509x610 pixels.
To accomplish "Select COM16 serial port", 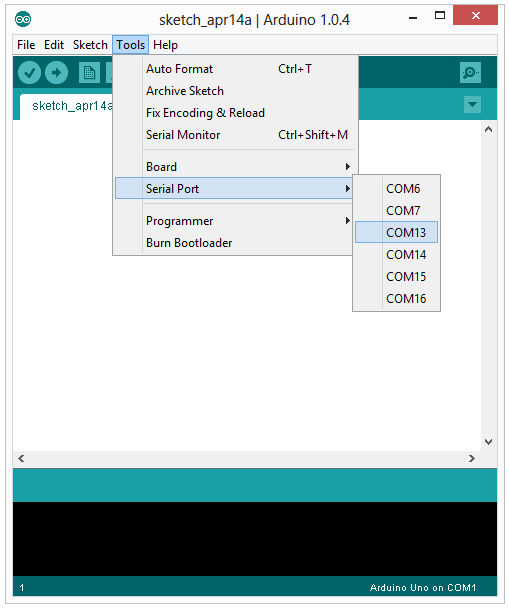I will [x=397, y=298].
